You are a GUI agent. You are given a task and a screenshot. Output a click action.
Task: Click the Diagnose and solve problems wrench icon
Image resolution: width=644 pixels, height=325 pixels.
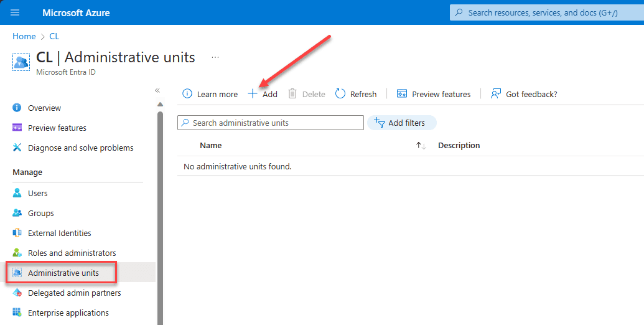17,147
